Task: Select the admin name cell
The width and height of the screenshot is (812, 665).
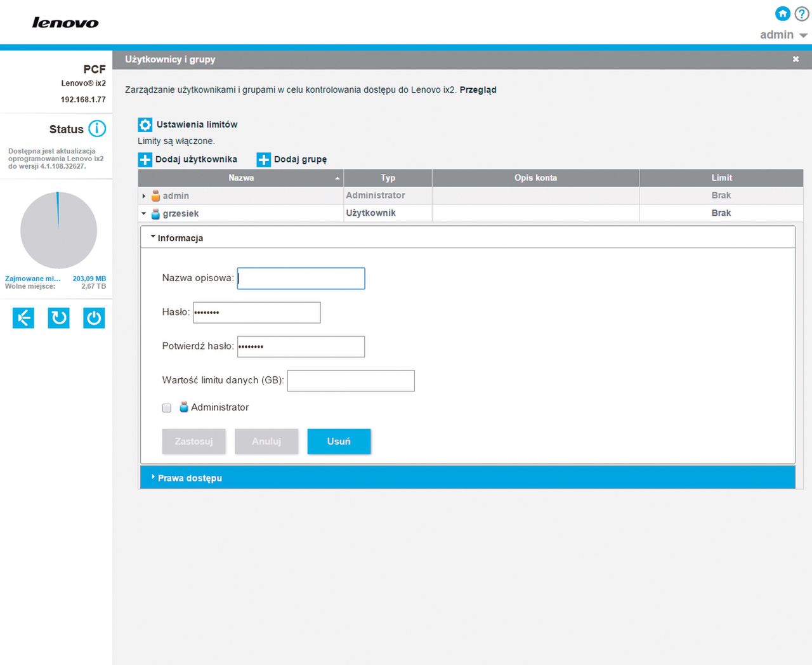Action: (x=241, y=196)
